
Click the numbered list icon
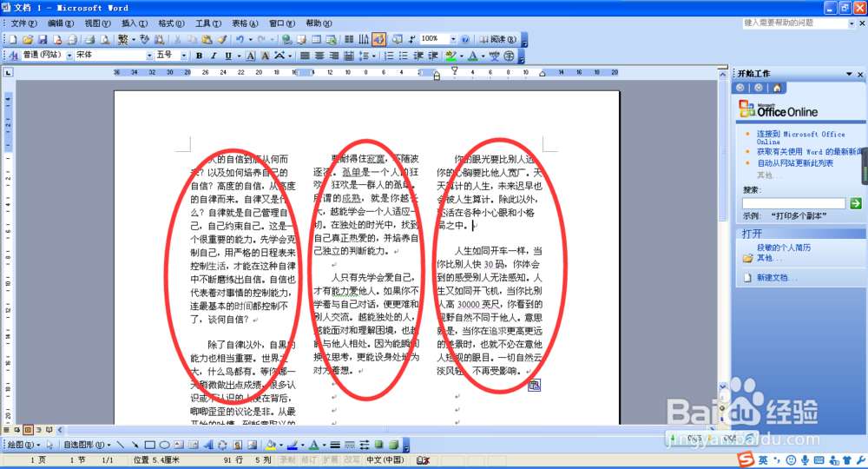pos(389,56)
